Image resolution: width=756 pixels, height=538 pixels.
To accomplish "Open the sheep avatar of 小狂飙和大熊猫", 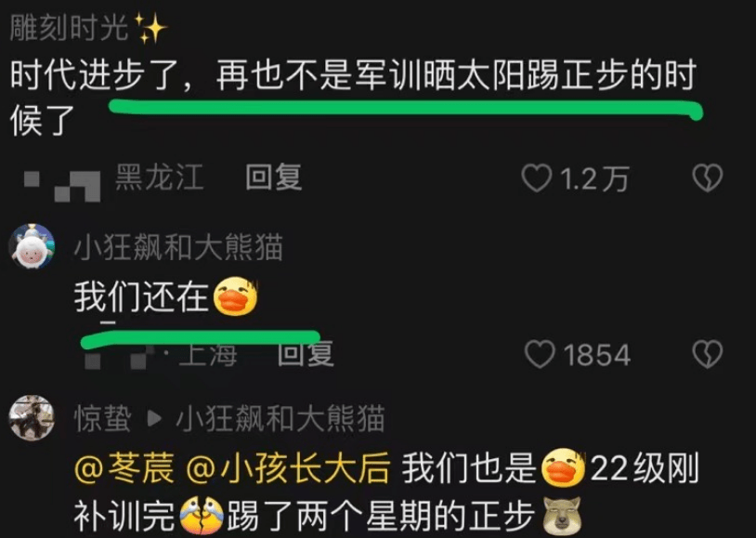I will 32,246.
